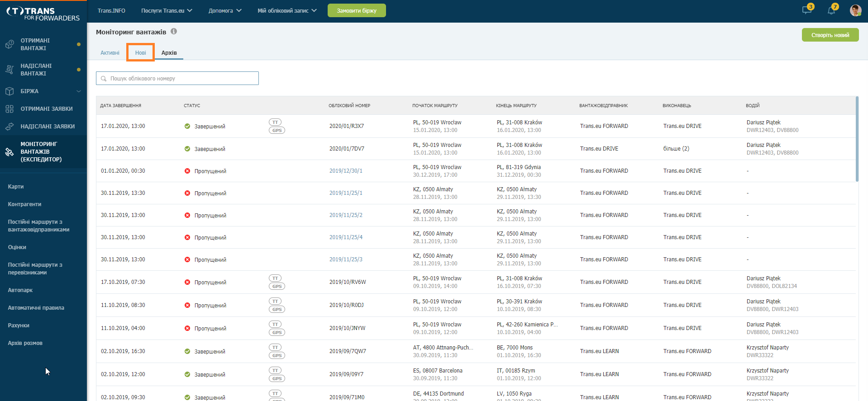
Task: Open order link 2019/11/25/3
Action: click(x=346, y=259)
